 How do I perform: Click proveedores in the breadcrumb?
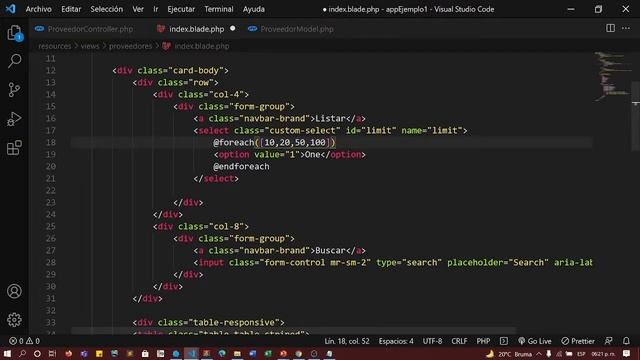click(130, 46)
